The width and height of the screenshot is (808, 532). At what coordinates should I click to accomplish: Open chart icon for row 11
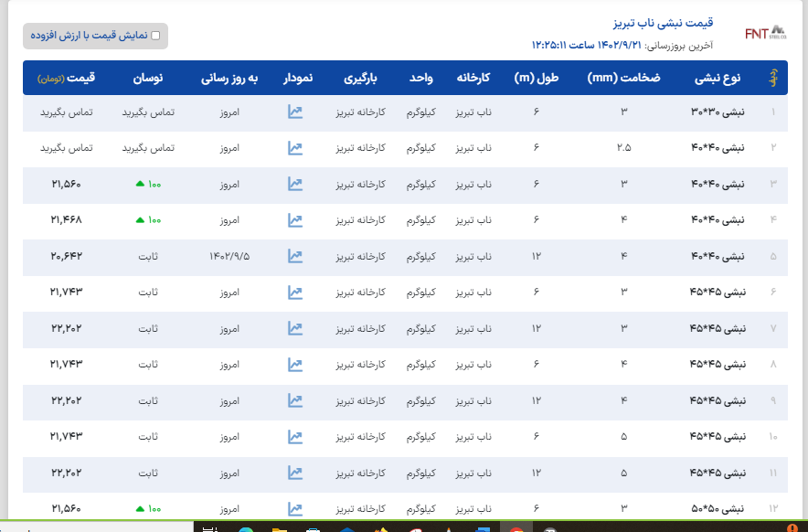[x=295, y=473]
